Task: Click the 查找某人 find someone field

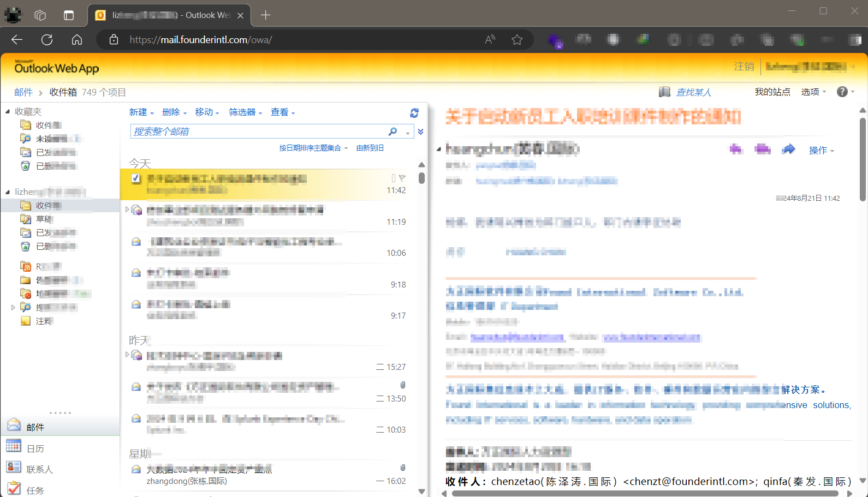Action: [694, 92]
